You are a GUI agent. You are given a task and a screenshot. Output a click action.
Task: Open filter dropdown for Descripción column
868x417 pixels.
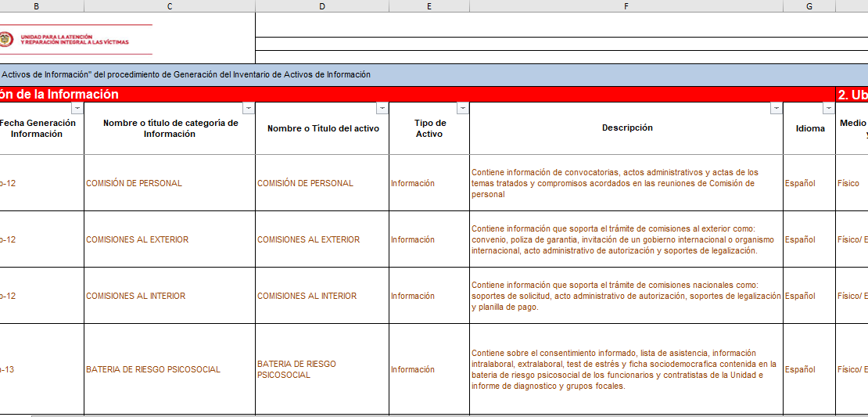776,108
